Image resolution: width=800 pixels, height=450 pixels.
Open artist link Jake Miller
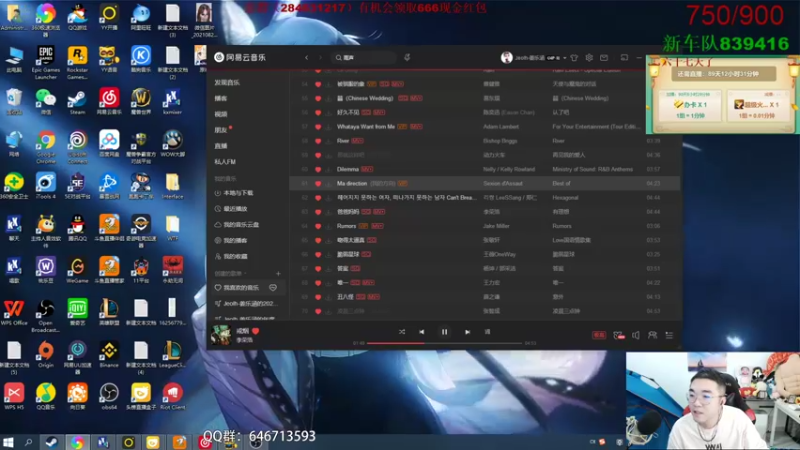496,226
